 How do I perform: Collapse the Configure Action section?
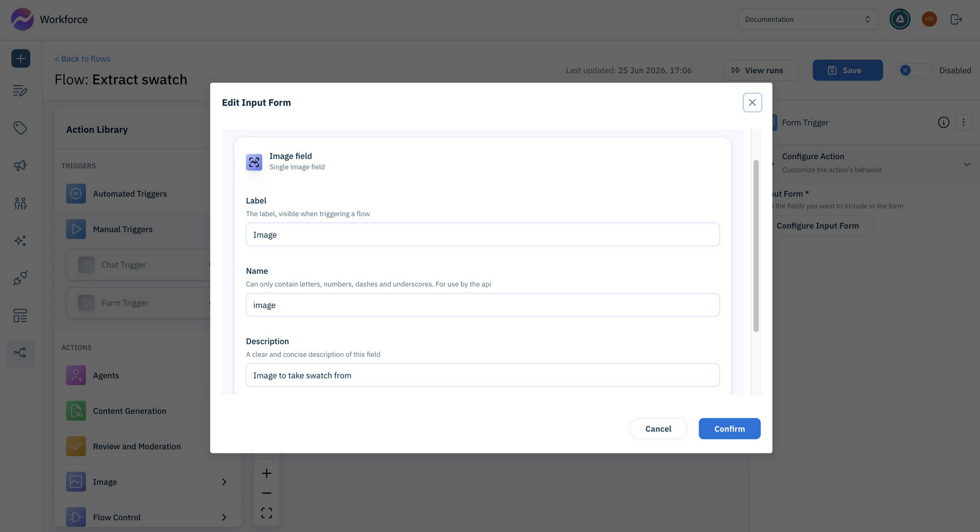tap(966, 164)
